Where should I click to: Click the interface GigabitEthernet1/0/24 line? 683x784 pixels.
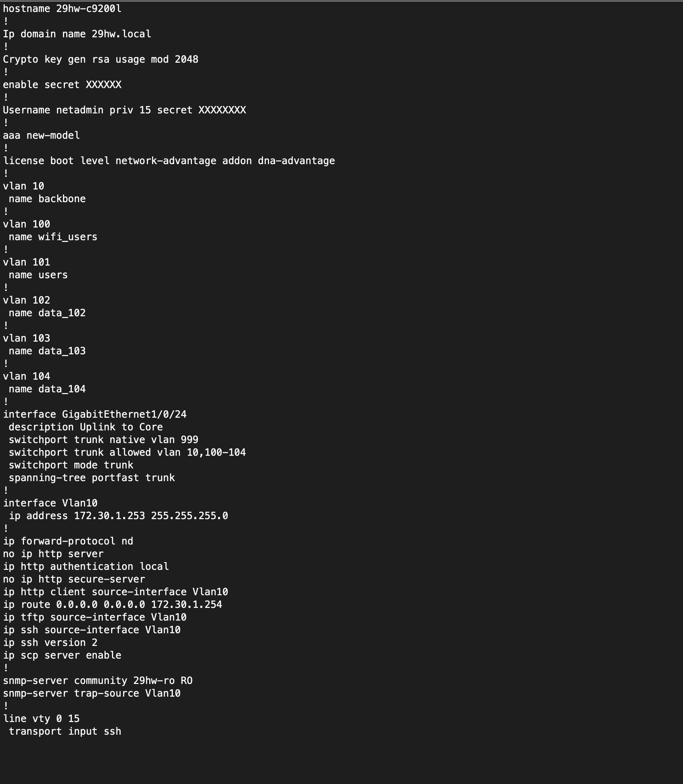tap(95, 415)
